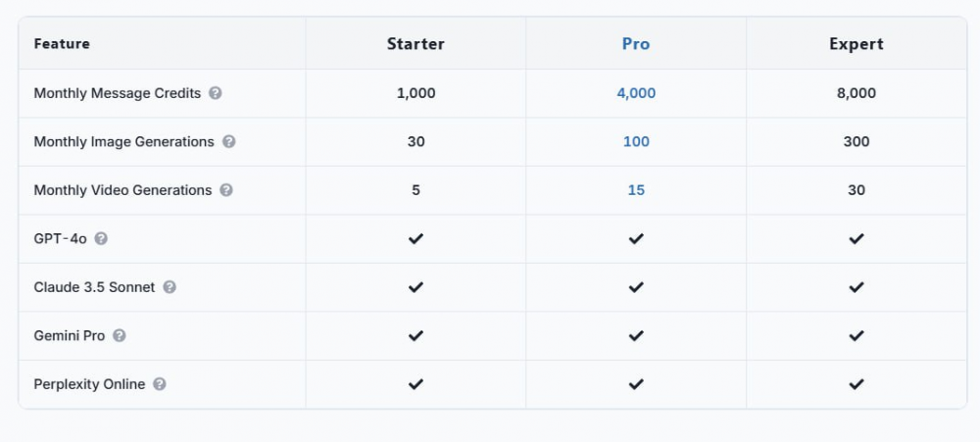The width and height of the screenshot is (980, 442).
Task: Click the GPT-4o checkmark under Starter
Action: [x=416, y=239]
